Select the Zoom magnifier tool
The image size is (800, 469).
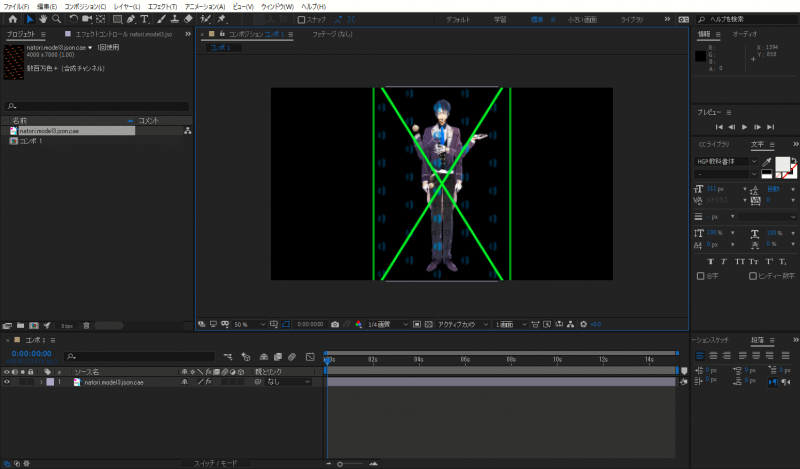tap(57, 19)
